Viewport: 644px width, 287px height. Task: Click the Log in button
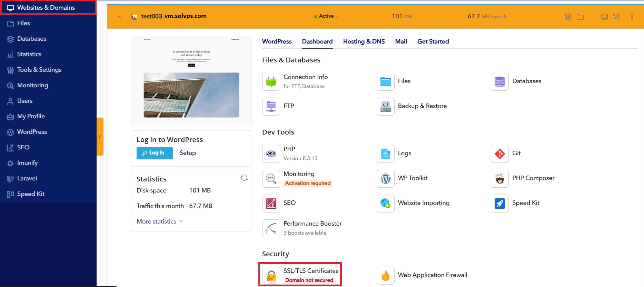pos(155,153)
